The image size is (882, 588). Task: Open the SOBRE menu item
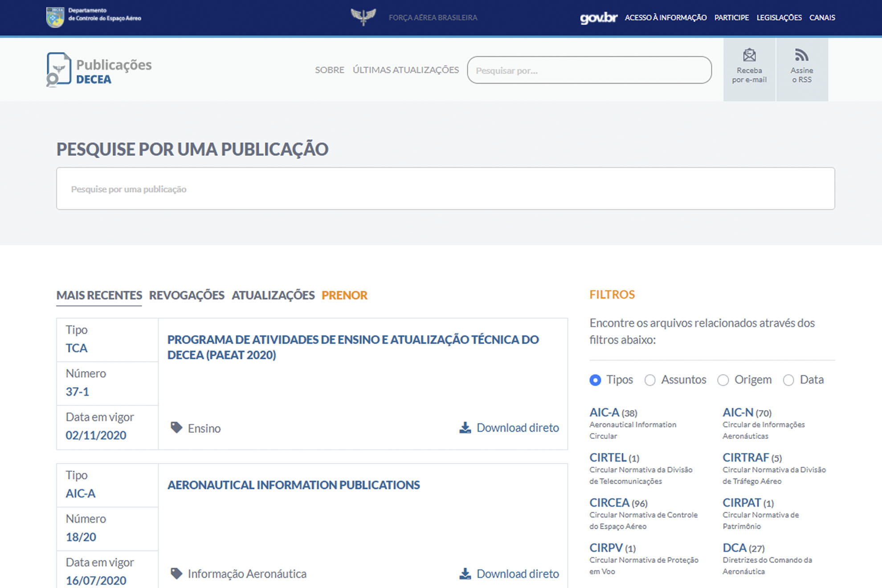(x=330, y=69)
